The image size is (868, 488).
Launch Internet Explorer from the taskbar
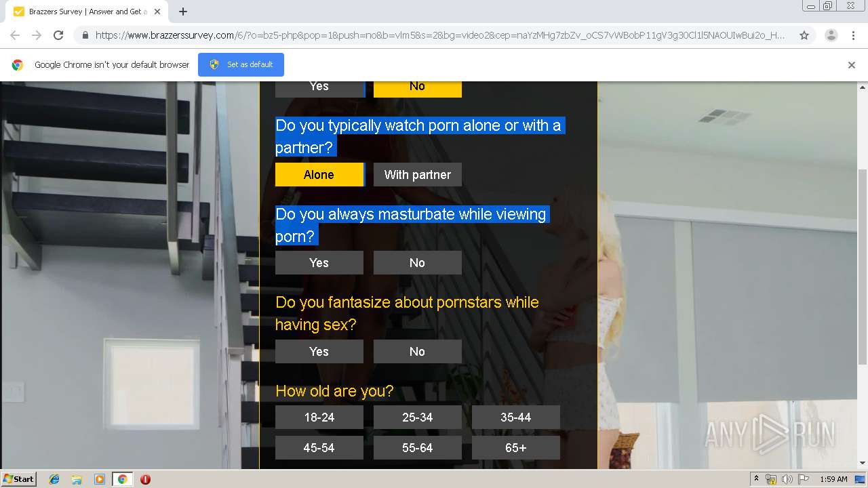54,479
